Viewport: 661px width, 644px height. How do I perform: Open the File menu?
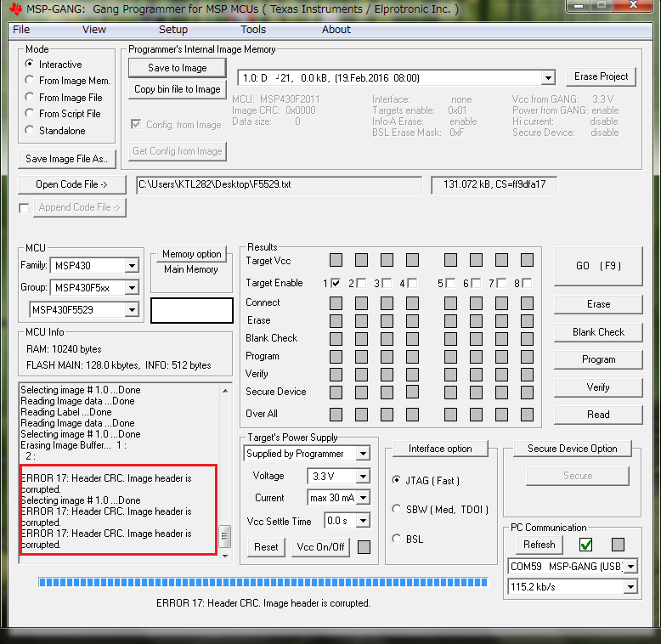coord(21,30)
